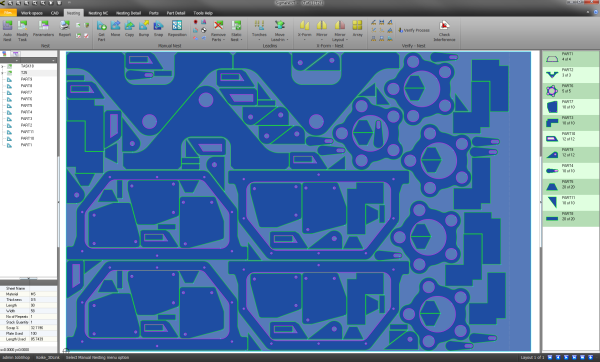
Task: Click Verify Process button
Action: (414, 30)
